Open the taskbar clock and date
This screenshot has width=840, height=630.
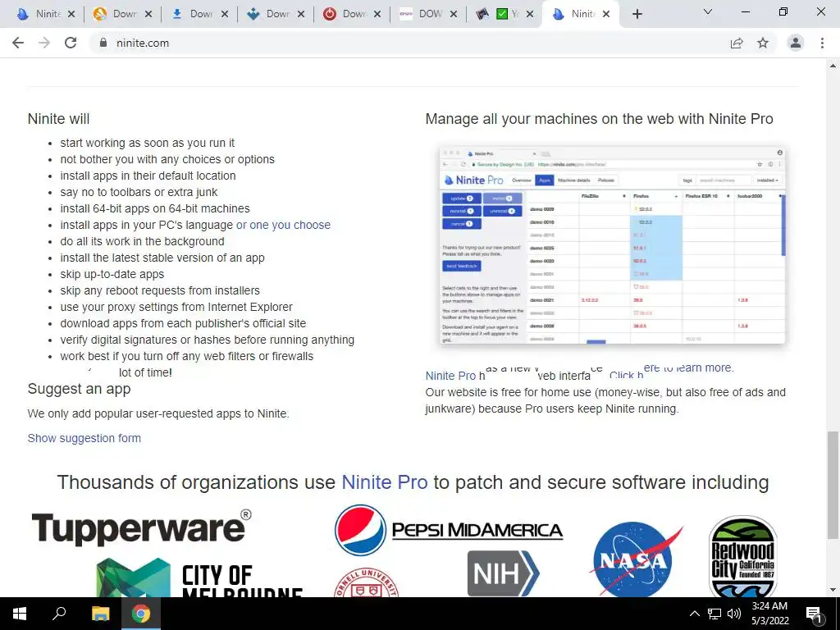[x=769, y=614]
